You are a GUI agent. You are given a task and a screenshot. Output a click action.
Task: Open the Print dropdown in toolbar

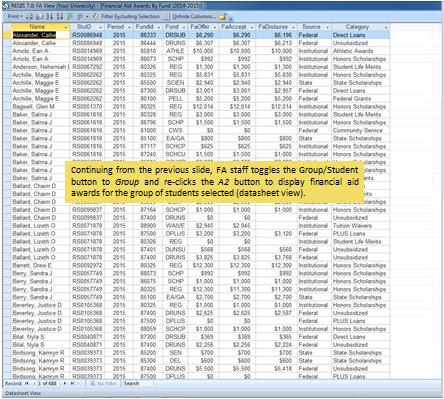(x=14, y=16)
